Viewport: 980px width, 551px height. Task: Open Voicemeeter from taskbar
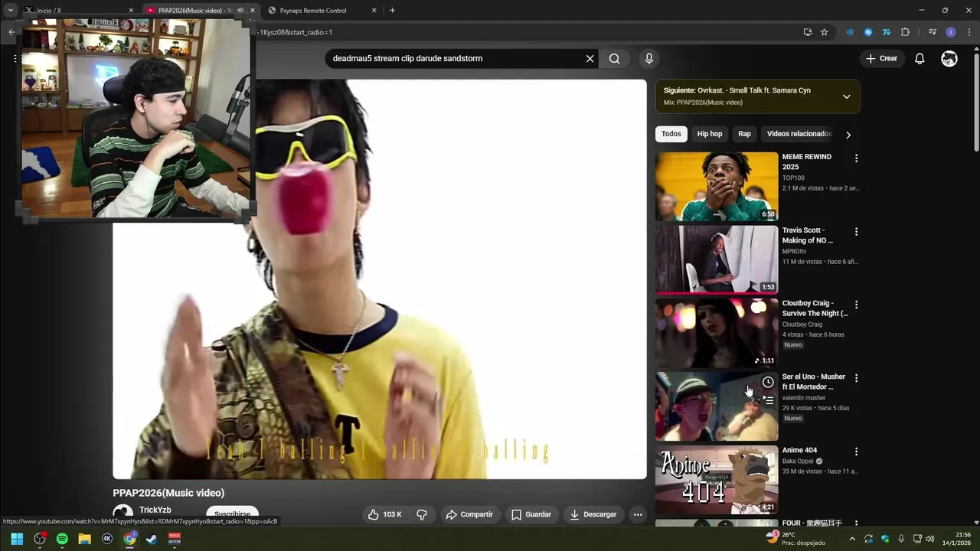click(x=175, y=539)
